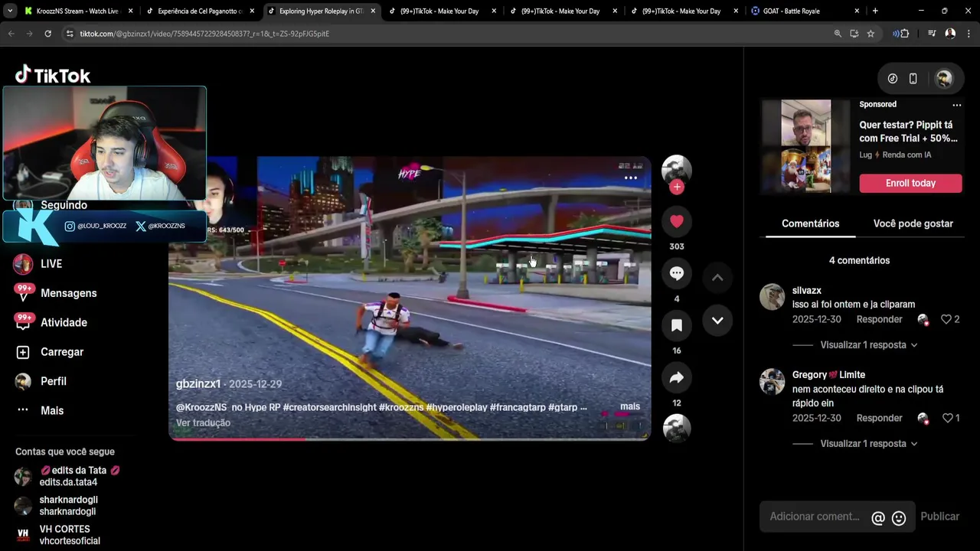The height and width of the screenshot is (551, 980).
Task: Open comments via speech bubble icon
Action: [677, 274]
